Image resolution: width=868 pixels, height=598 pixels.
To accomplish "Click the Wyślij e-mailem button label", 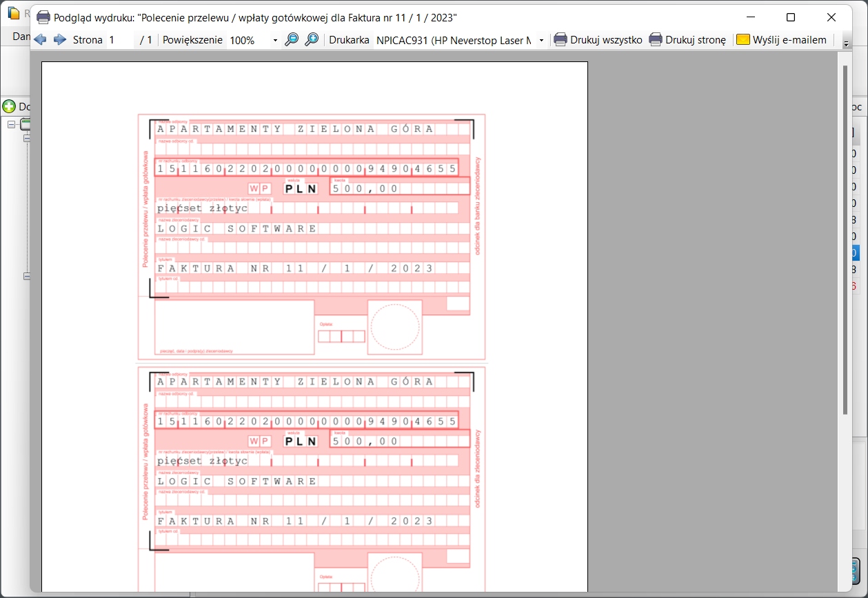I will [x=789, y=40].
